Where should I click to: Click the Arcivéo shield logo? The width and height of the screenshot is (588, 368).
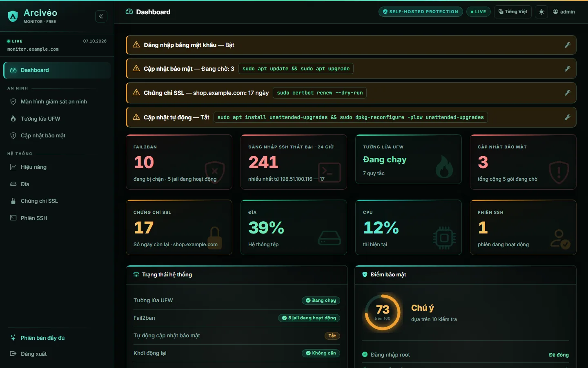pos(13,16)
